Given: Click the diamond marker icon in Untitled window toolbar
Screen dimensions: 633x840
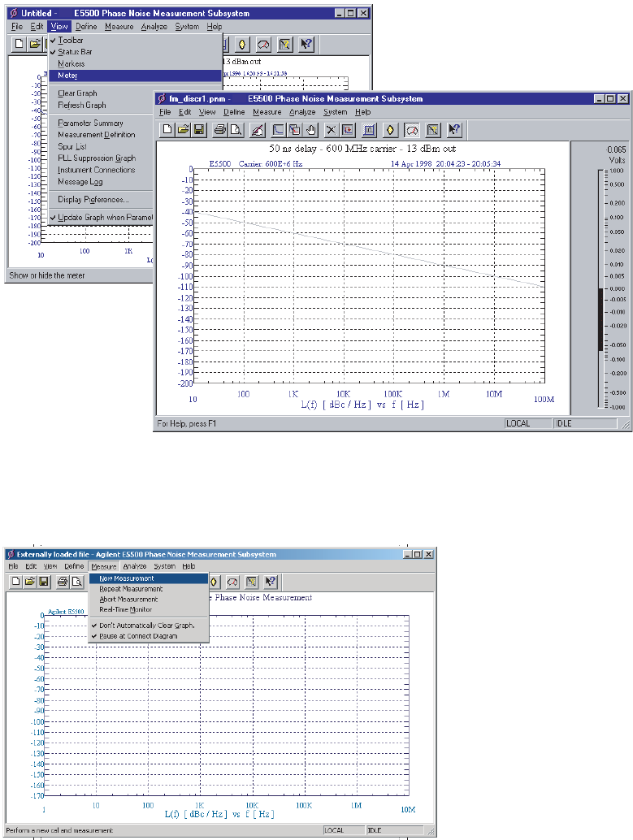Looking at the screenshot, I should 242,44.
